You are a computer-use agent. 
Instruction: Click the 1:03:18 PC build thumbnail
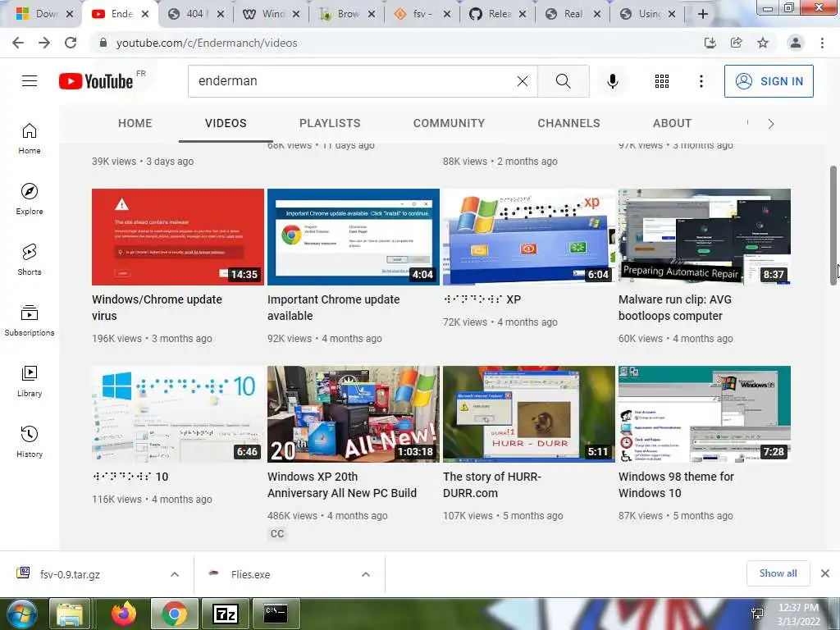pyautogui.click(x=354, y=414)
